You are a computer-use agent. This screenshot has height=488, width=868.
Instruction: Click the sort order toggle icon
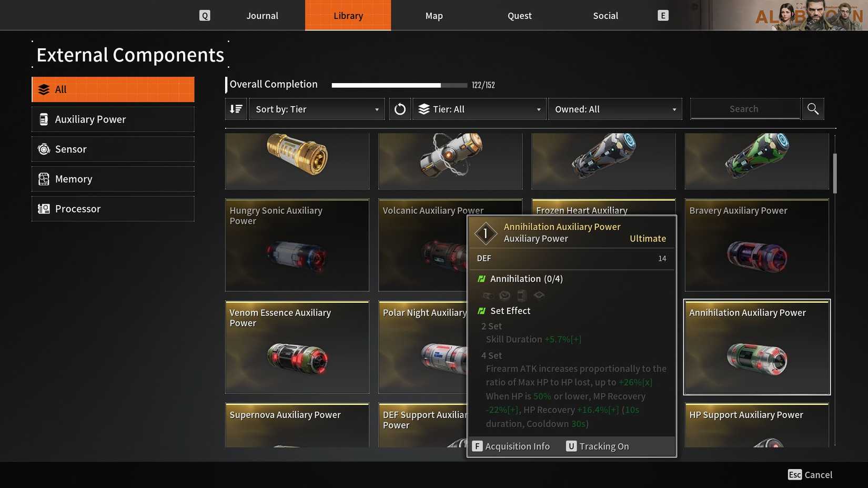tap(236, 109)
